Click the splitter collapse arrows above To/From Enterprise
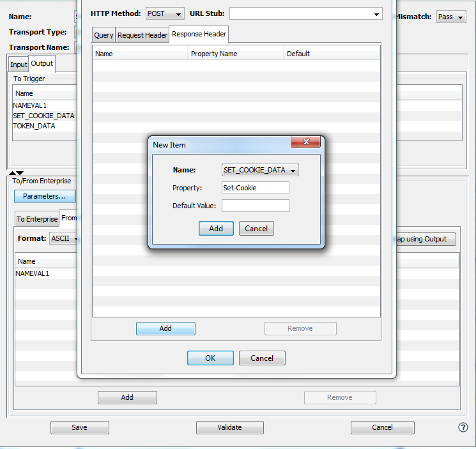Viewport: 476px width, 449px height. click(16, 173)
